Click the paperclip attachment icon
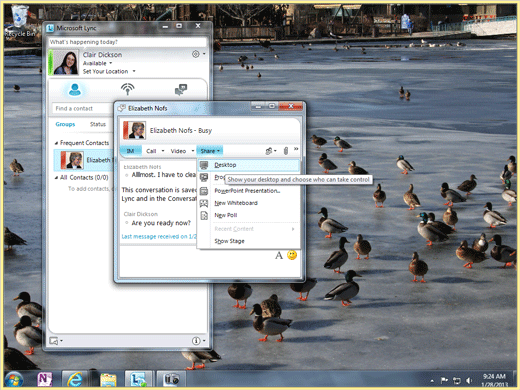The height and width of the screenshot is (390, 520). (286, 151)
